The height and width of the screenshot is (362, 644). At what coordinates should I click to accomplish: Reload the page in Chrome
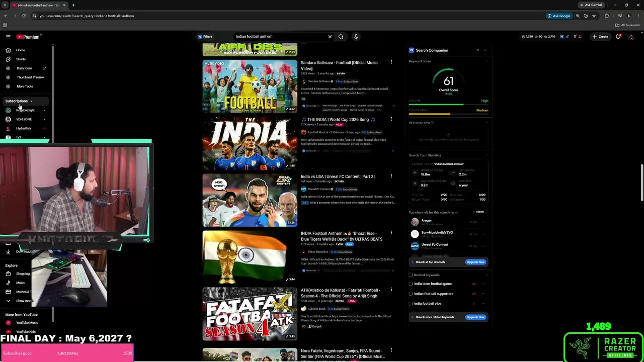tap(24, 16)
